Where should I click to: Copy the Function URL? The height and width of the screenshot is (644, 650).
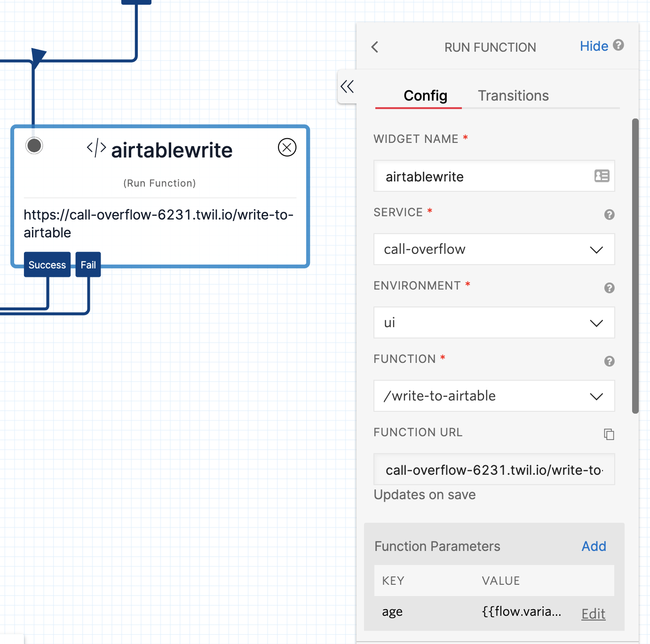pyautogui.click(x=609, y=434)
